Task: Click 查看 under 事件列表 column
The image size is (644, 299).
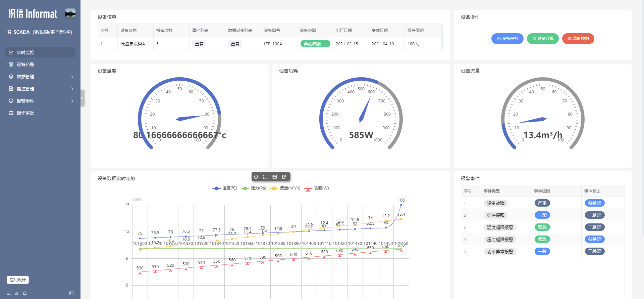Action: [x=199, y=44]
